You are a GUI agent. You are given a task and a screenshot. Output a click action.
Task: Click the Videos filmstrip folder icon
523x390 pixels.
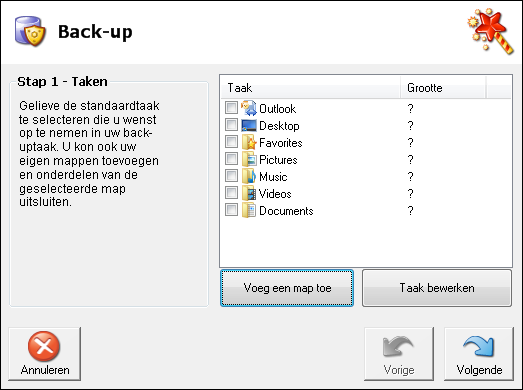(249, 193)
